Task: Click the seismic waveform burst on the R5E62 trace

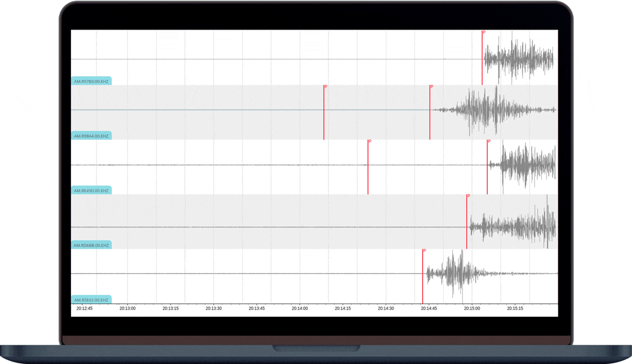Action: tap(454, 273)
